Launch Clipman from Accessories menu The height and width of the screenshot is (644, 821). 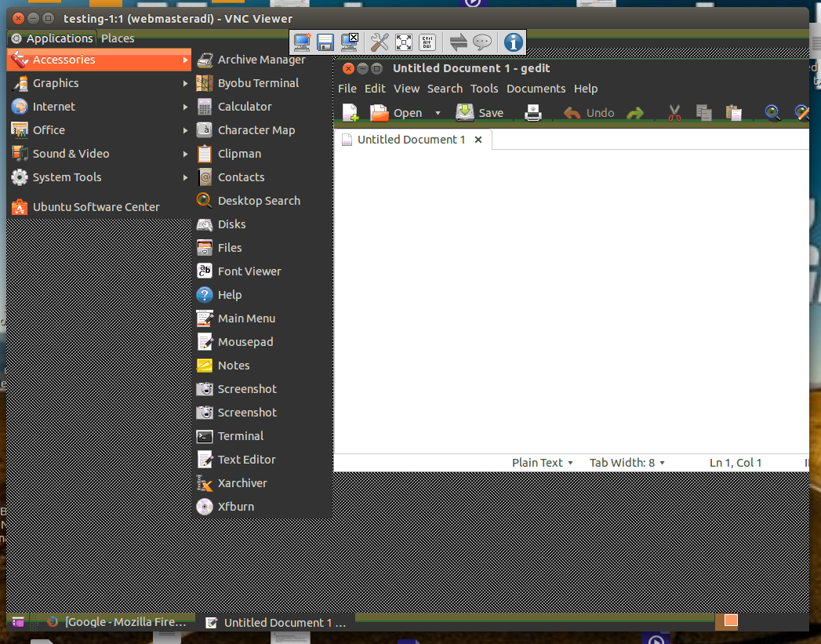tap(263, 154)
